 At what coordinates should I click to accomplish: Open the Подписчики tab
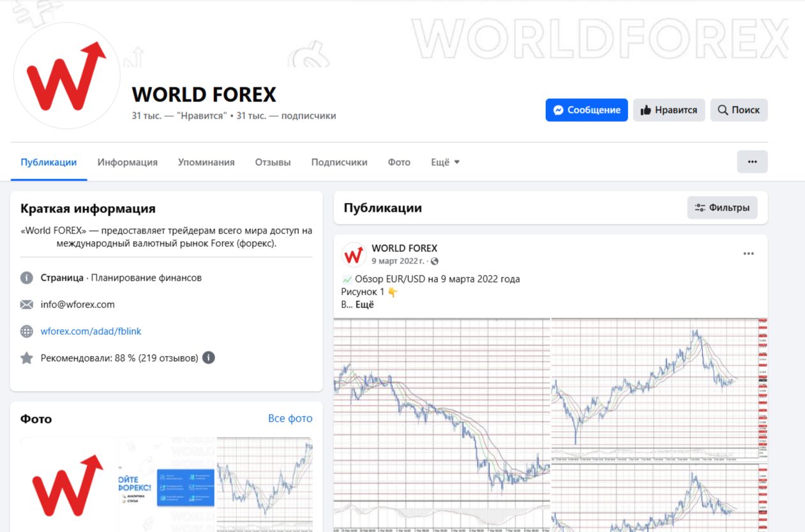(x=339, y=162)
